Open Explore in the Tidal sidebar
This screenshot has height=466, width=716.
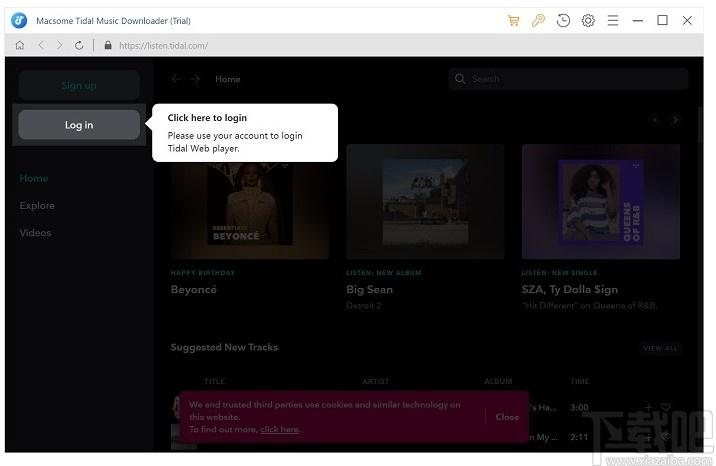coord(37,206)
